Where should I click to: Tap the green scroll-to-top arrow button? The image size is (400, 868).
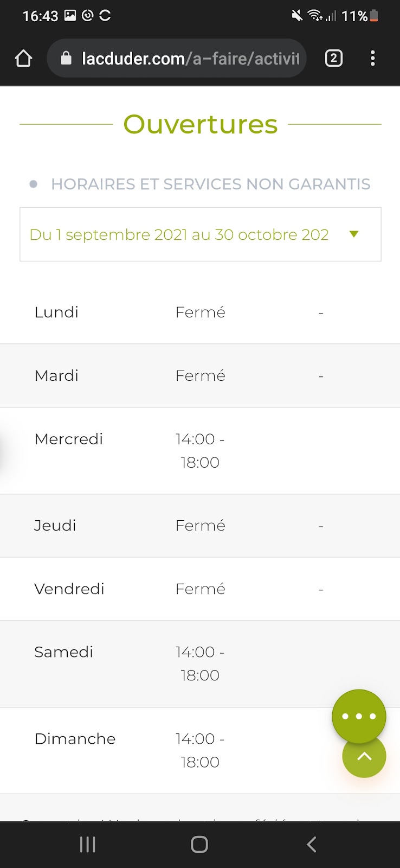click(364, 757)
